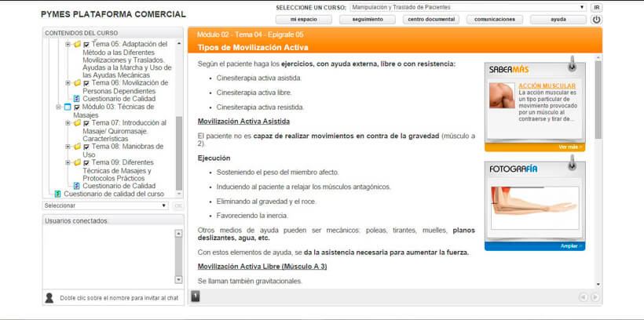Image resolution: width=644 pixels, height=320 pixels.
Task: Click Cuestionario de Calidad icon under Tema 06
Action: (77, 99)
